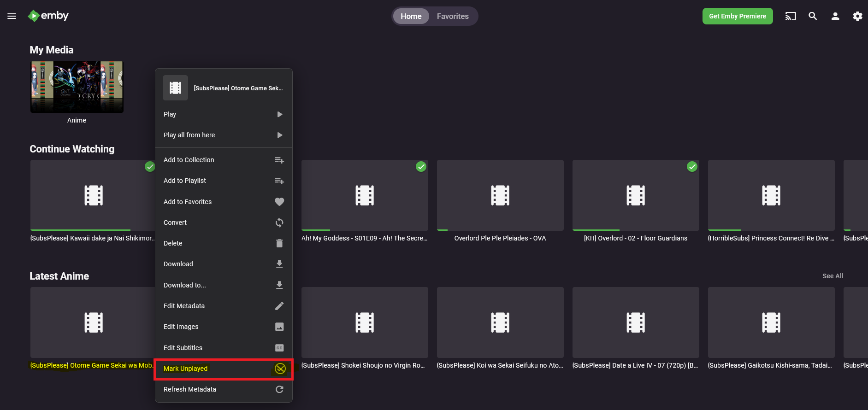Click progress bar on Kawaii dake ja Nai card
Viewport: 868px width, 410px height.
81,229
